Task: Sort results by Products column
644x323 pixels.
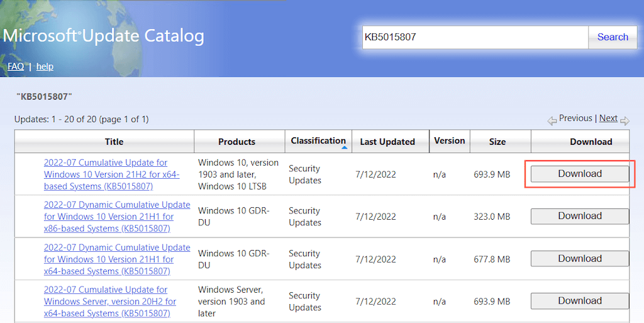Action: (236, 142)
